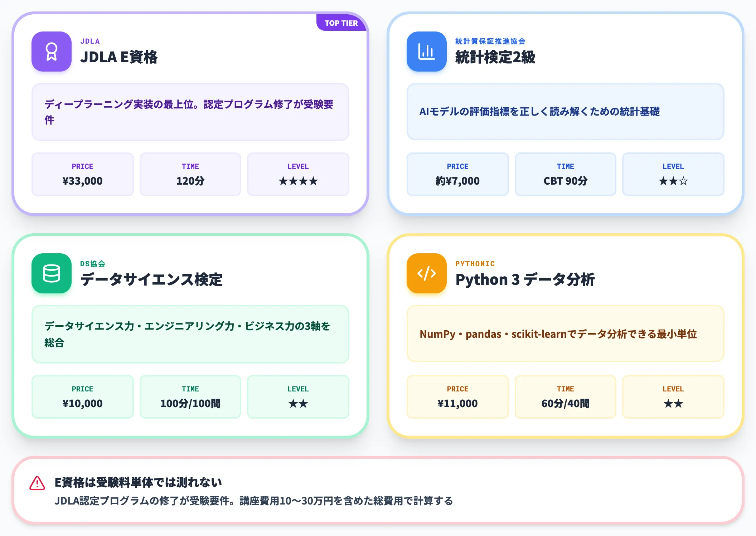Click the blue bar chart icon for 統計検定2級
This screenshot has width=756, height=536.
(x=426, y=52)
